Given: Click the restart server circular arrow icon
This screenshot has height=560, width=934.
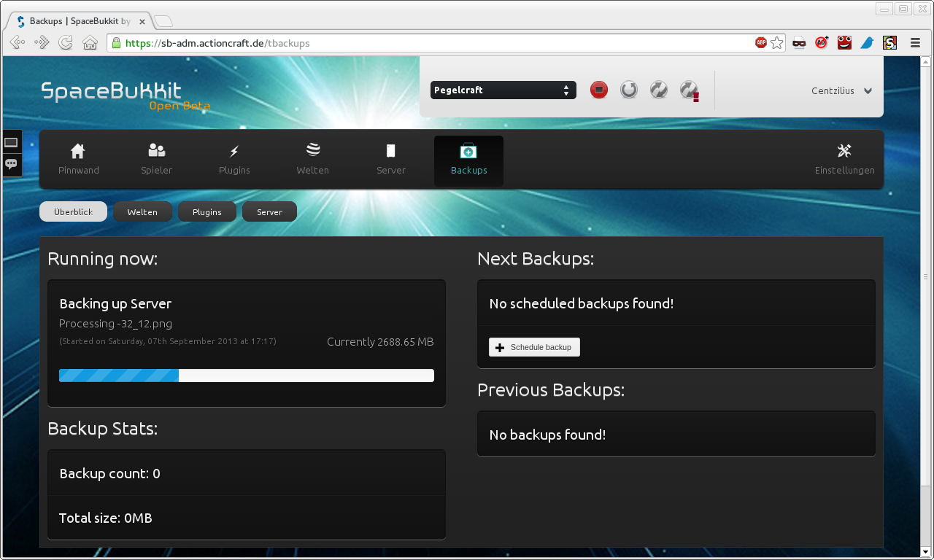Looking at the screenshot, I should [x=628, y=90].
